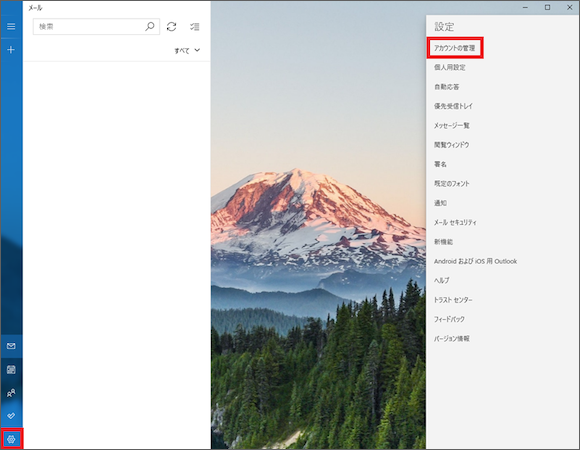Open 個人用設定 settings
The image size is (580, 450).
pos(450,67)
